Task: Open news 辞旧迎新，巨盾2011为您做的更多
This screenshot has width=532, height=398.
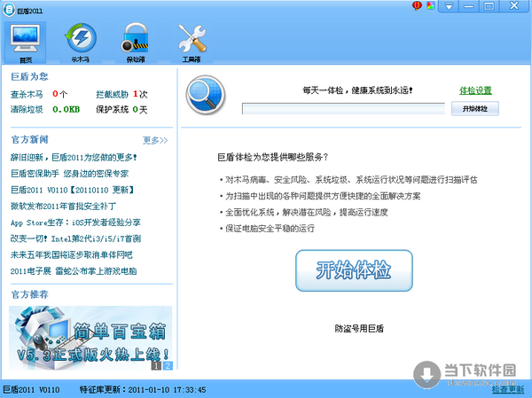Action: point(74,158)
